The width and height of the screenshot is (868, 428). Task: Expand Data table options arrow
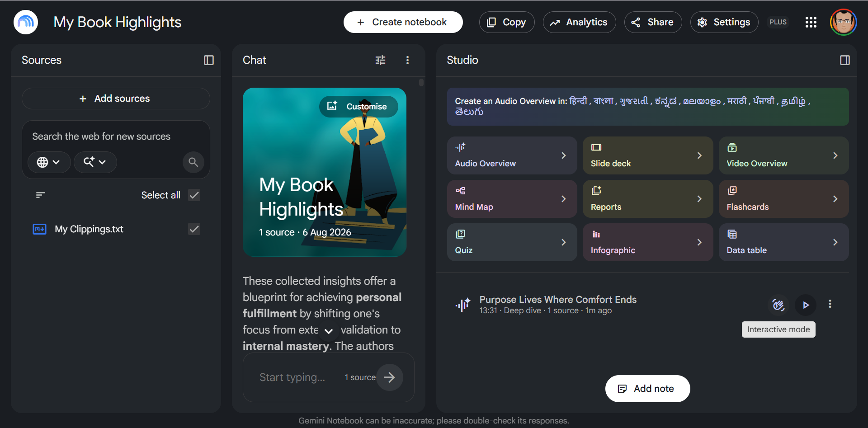pos(835,242)
